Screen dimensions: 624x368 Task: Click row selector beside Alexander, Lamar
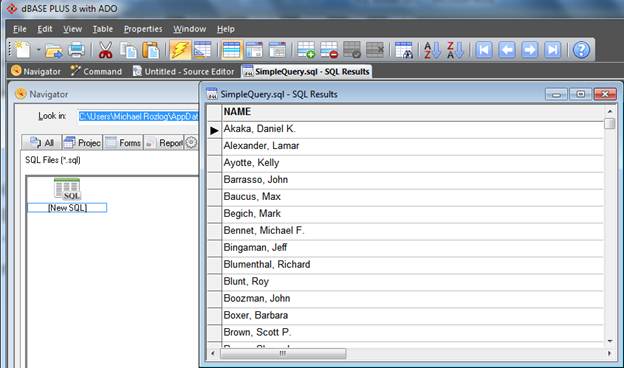coord(214,146)
